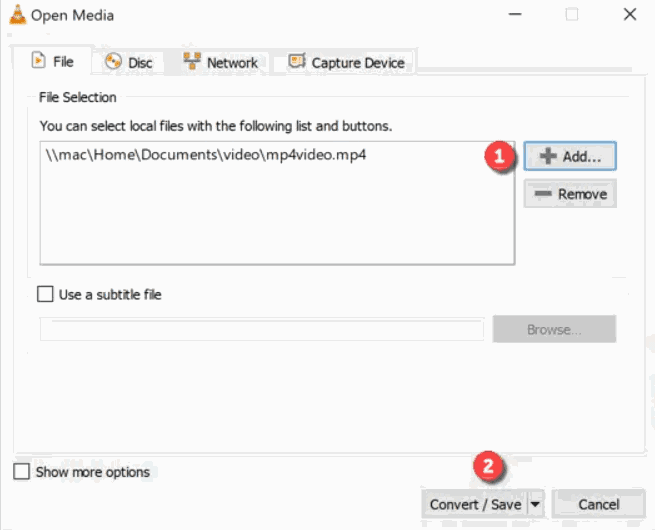Click the greyed-out Browse button
The width and height of the screenshot is (655, 530).
(x=554, y=329)
